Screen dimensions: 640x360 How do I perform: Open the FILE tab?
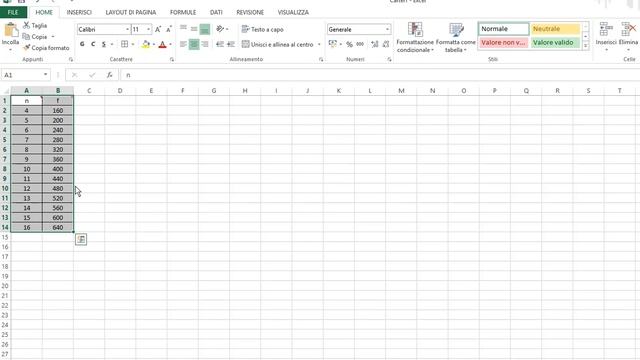[x=13, y=12]
